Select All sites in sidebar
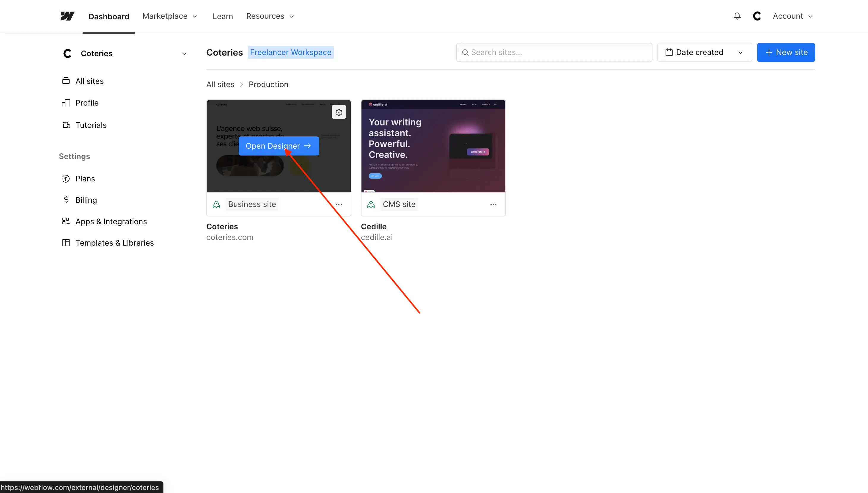Screen dimensions: 868x493 point(90,81)
